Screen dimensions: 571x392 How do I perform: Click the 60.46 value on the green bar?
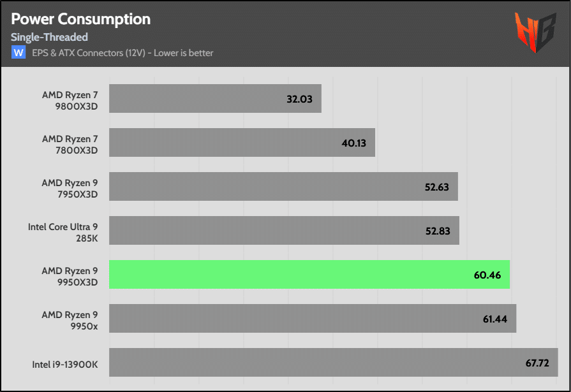tap(488, 275)
